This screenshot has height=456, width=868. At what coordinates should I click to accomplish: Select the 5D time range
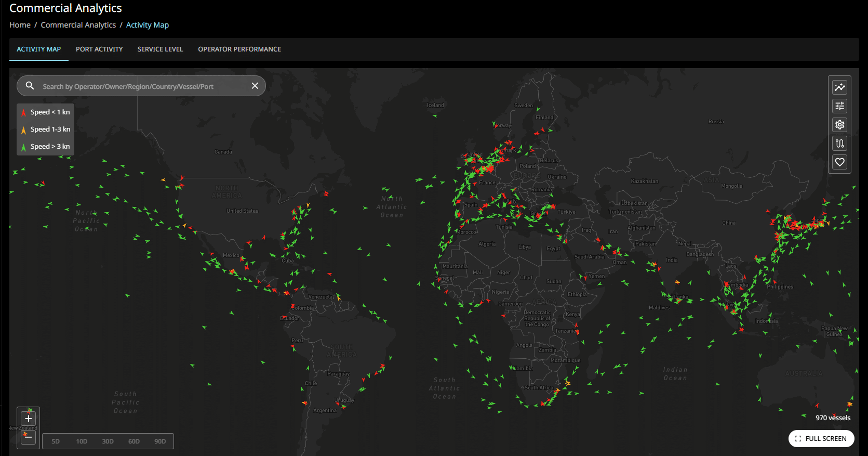pos(56,441)
